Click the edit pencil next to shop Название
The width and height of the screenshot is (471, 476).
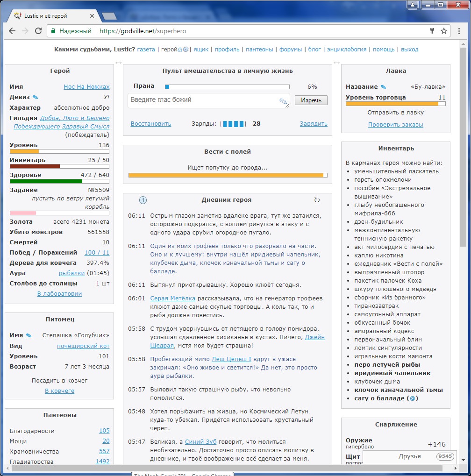[384, 87]
